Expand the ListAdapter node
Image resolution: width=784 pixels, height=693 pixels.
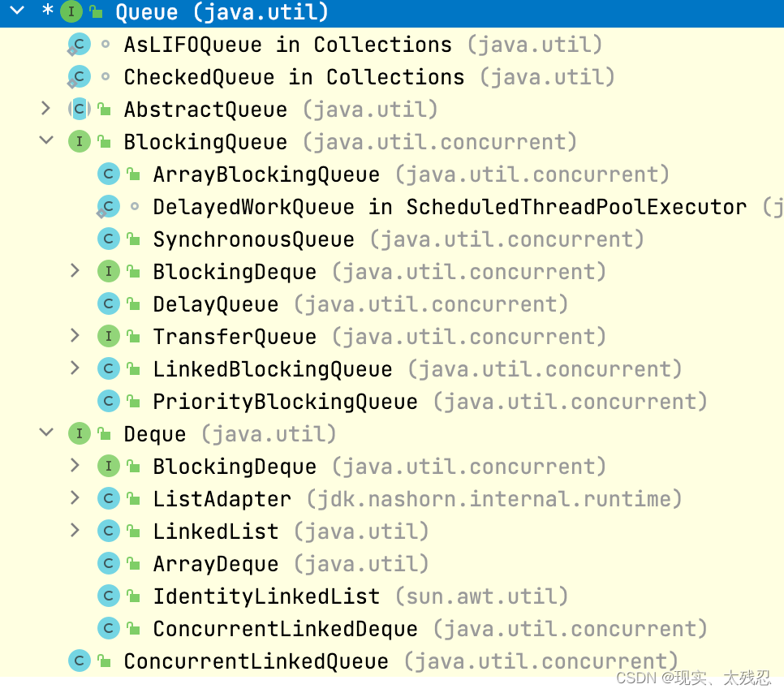point(75,498)
